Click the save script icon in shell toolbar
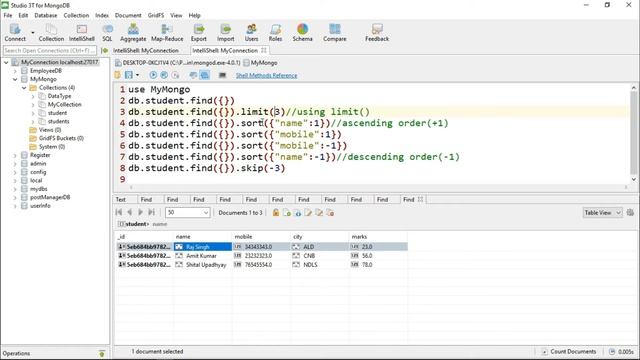This screenshot has width=640, height=360. coord(129,75)
